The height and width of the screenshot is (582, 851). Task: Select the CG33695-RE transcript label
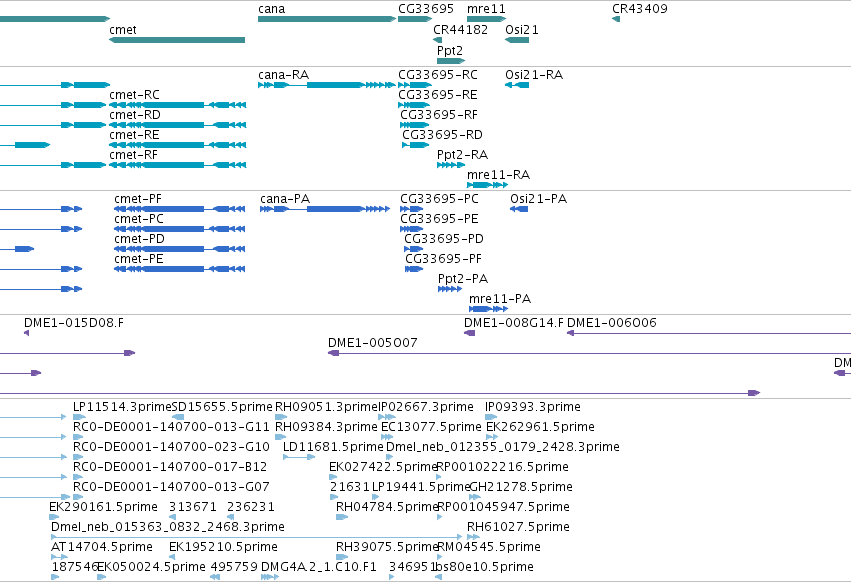(x=438, y=95)
